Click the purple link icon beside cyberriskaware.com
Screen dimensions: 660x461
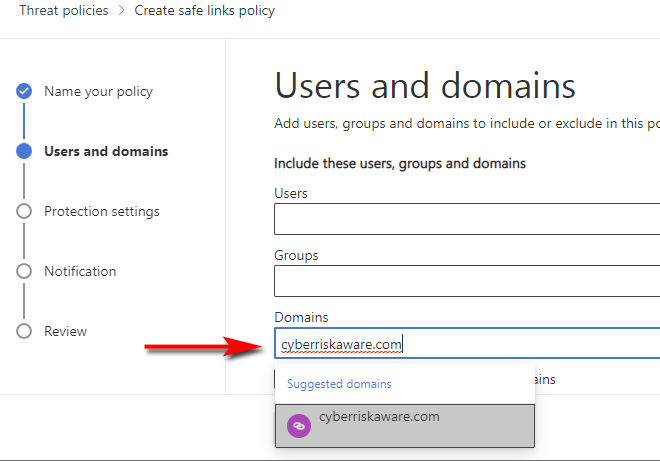[x=299, y=426]
